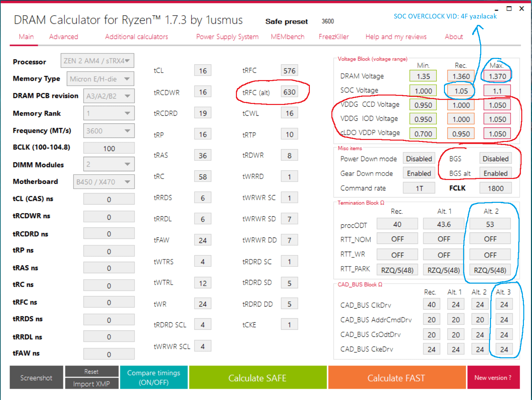Click the tRC ns input field
Screen dimensions: 532x400
109,285
